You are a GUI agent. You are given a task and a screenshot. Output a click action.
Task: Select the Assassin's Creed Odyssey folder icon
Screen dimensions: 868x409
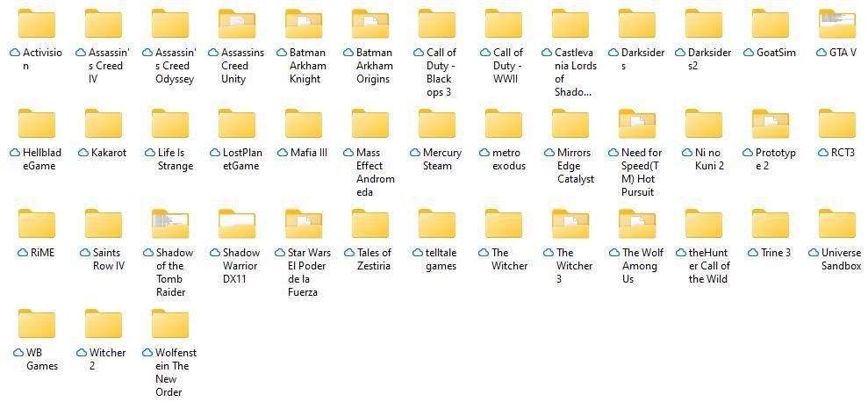pyautogui.click(x=170, y=24)
